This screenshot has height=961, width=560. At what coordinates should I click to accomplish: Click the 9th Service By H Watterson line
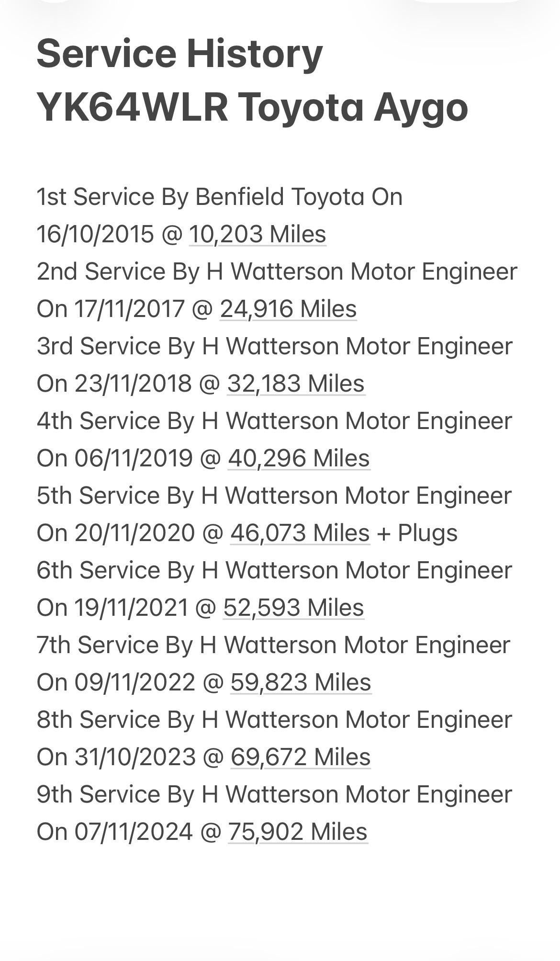[274, 794]
